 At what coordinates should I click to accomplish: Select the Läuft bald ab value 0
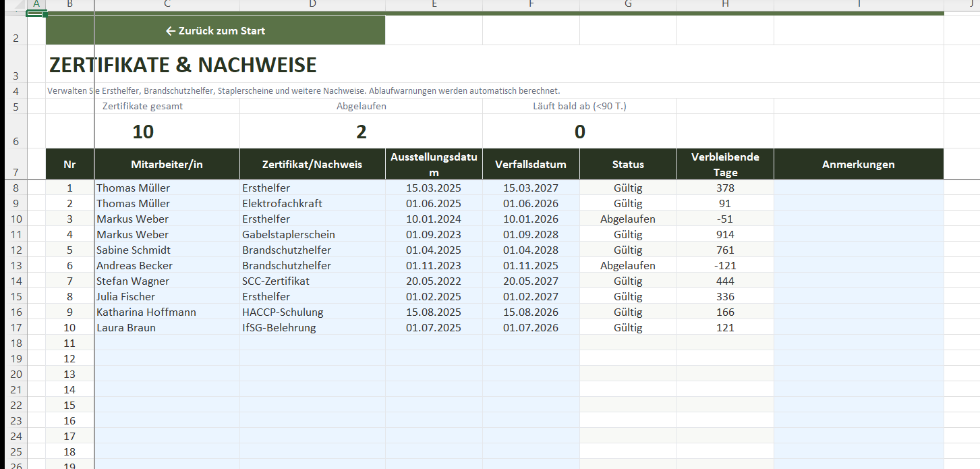579,132
